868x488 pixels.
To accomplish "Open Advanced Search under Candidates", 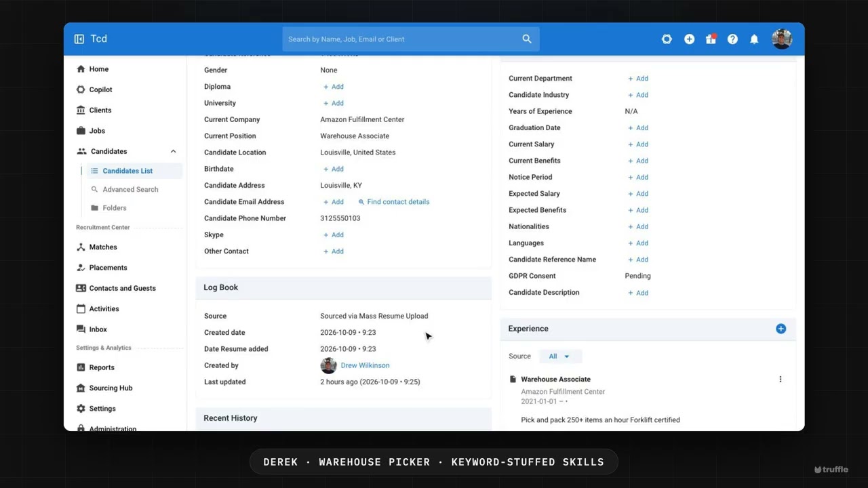I will 130,189.
